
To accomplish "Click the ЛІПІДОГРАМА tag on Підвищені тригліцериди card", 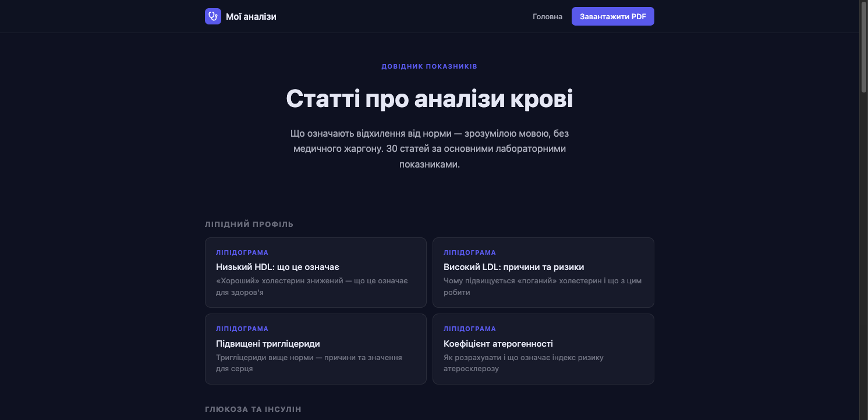I will (x=242, y=329).
